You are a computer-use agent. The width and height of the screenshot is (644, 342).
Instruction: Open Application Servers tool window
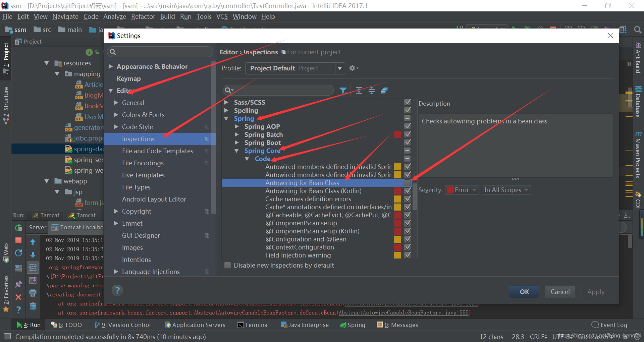pyautogui.click(x=195, y=325)
